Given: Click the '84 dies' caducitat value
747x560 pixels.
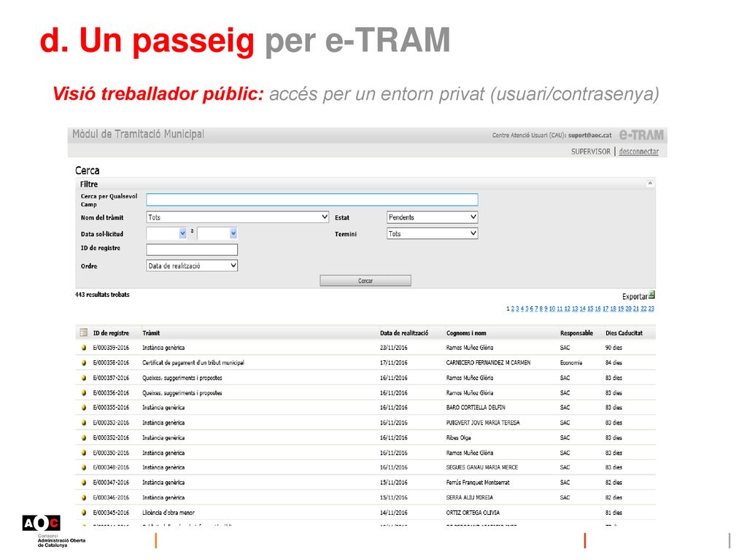Looking at the screenshot, I should (x=614, y=363).
